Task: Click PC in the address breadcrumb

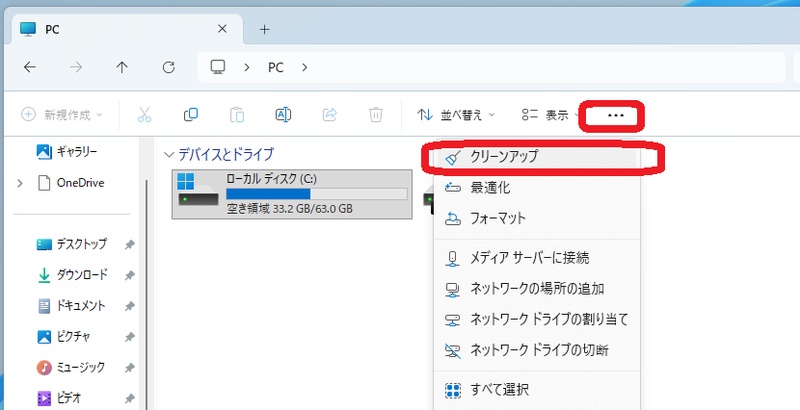Action: pyautogui.click(x=276, y=67)
